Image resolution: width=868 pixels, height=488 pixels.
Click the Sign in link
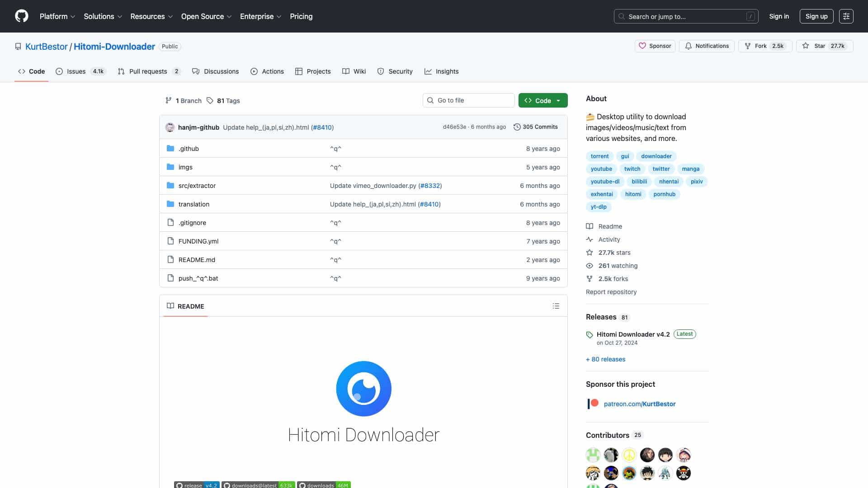tap(779, 16)
